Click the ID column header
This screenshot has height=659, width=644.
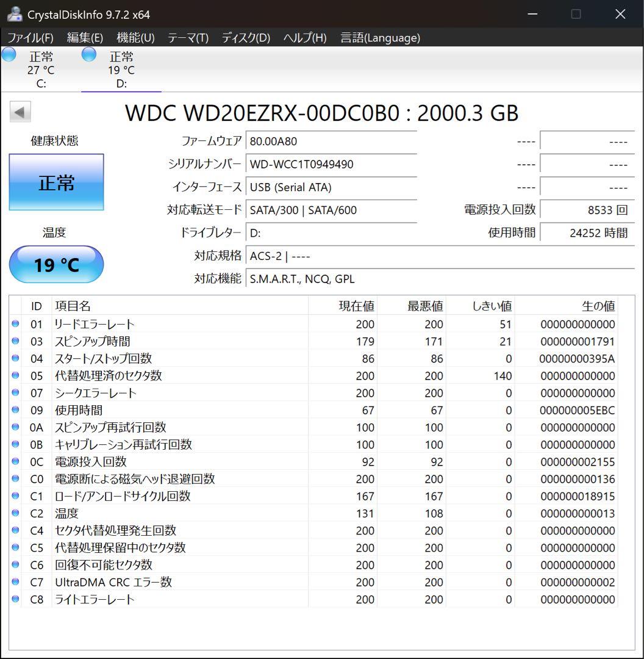[x=37, y=306]
